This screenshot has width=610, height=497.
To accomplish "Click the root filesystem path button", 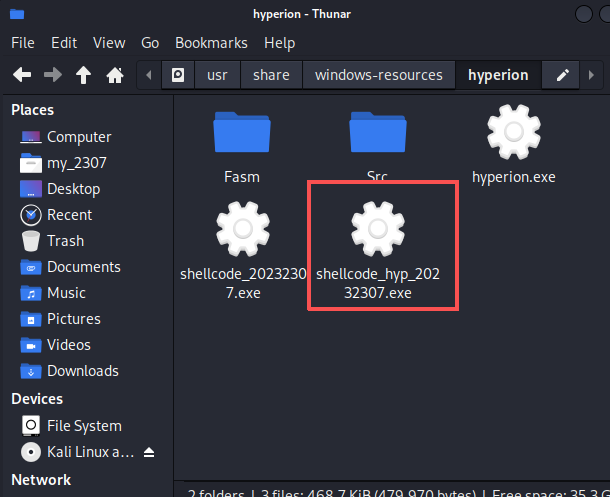I will pos(178,75).
